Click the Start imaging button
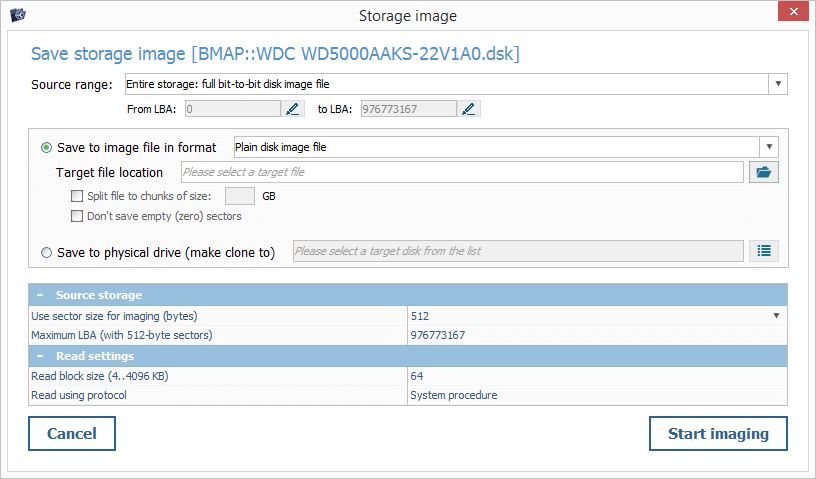Screen dimensions: 816x479 718,433
